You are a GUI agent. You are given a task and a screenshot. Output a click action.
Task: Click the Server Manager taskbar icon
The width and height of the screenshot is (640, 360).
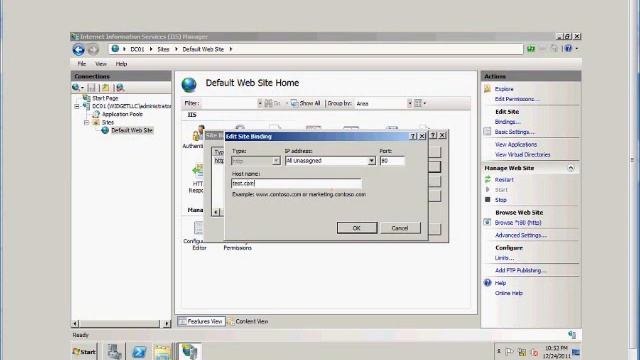click(114, 351)
